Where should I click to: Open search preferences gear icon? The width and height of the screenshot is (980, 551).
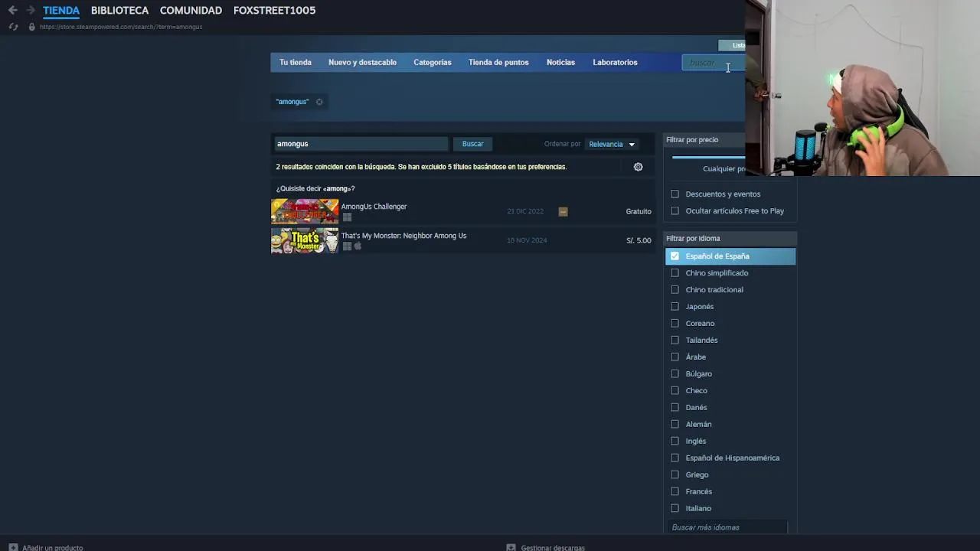click(638, 167)
